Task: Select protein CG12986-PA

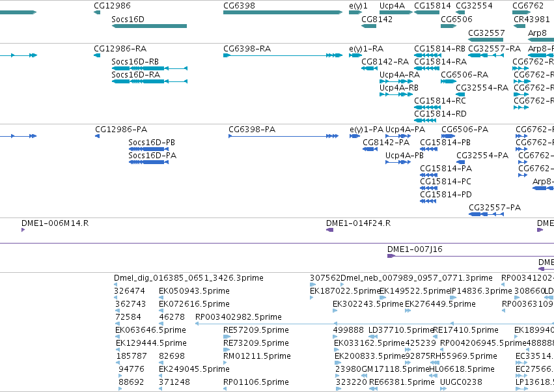Action: [97, 136]
